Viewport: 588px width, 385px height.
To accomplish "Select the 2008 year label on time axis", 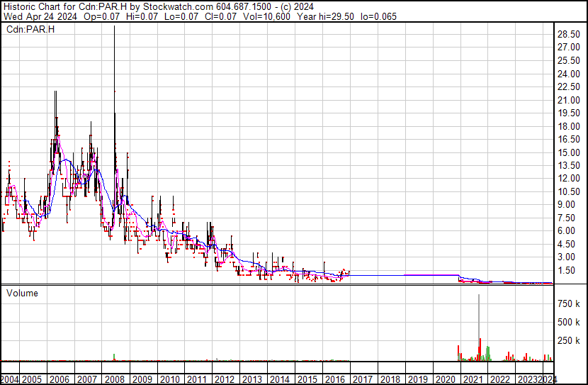I will (114, 379).
